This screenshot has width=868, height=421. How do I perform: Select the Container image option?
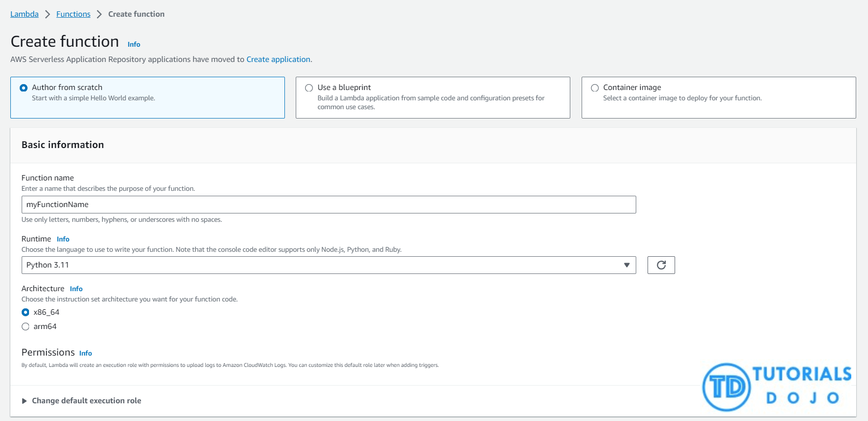[594, 88]
